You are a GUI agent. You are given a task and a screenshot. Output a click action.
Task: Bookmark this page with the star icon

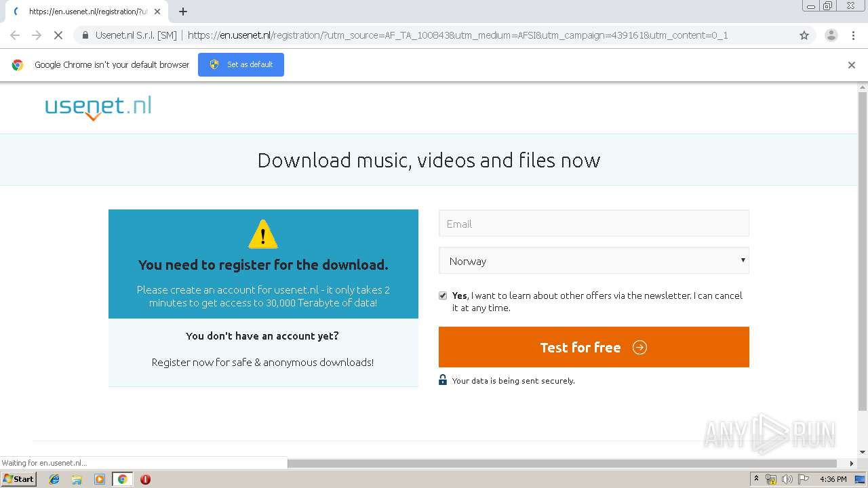coord(804,35)
